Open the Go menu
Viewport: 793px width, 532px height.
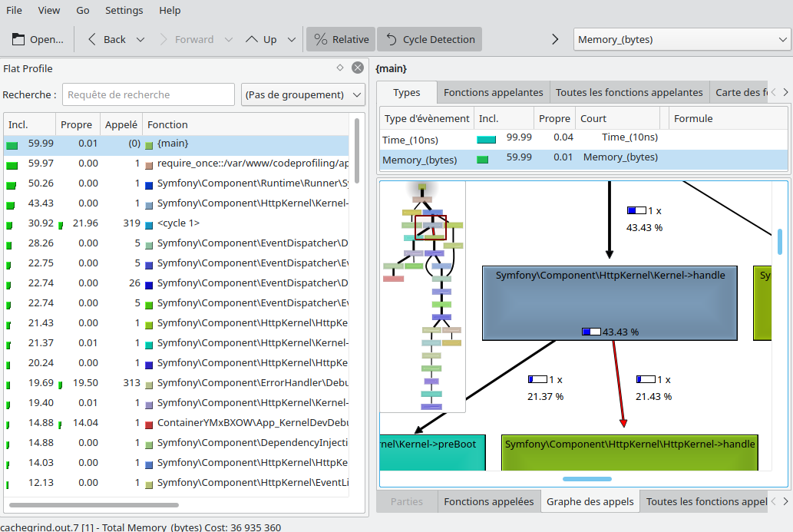point(83,10)
